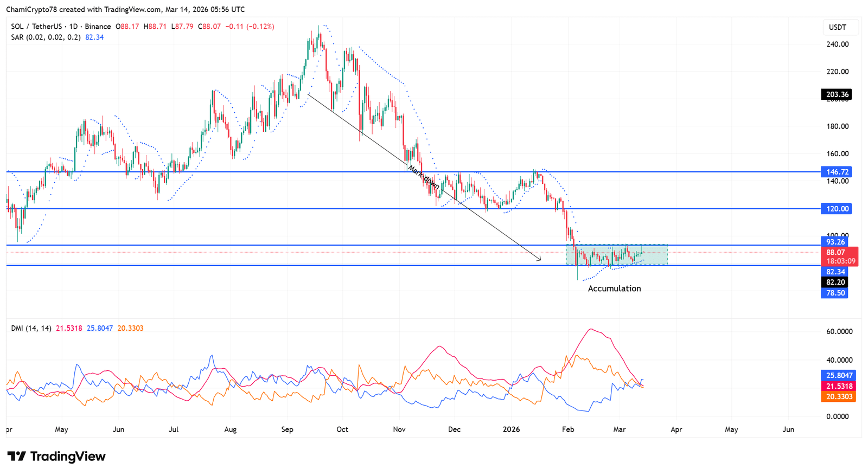This screenshot has height=475, width=868.
Task: Select the Accumulation text annotation
Action: point(614,288)
